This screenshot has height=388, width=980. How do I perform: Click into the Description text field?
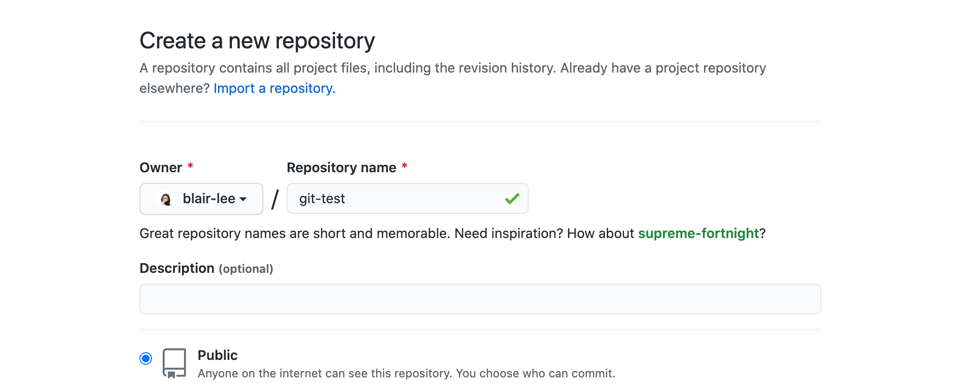[x=480, y=299]
